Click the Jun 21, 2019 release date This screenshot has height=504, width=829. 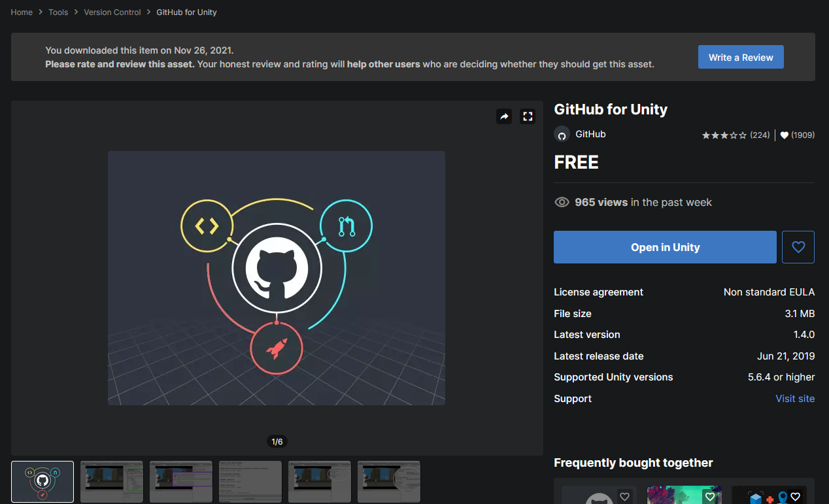pyautogui.click(x=786, y=356)
